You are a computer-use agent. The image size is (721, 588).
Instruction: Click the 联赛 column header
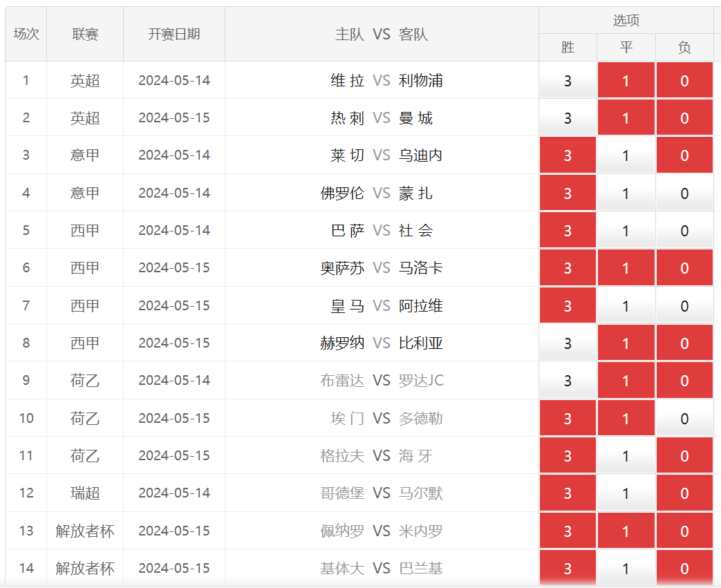85,34
